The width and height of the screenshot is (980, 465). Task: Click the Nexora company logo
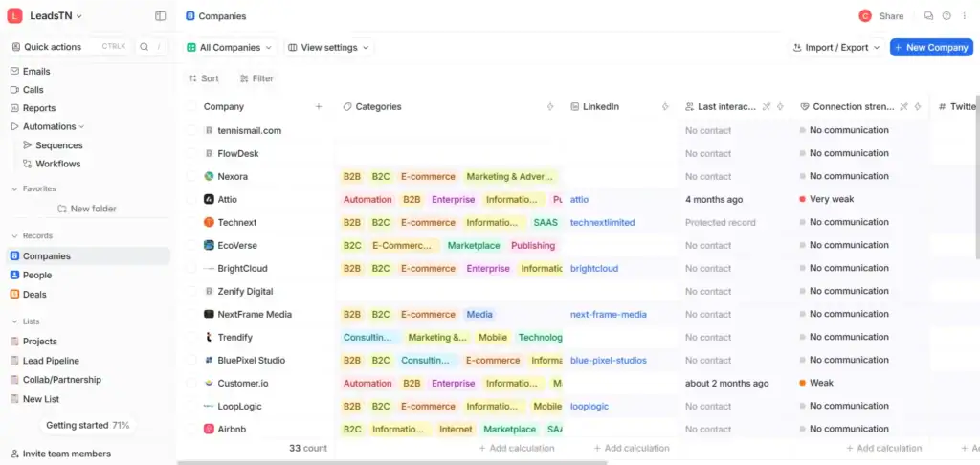[x=210, y=176]
